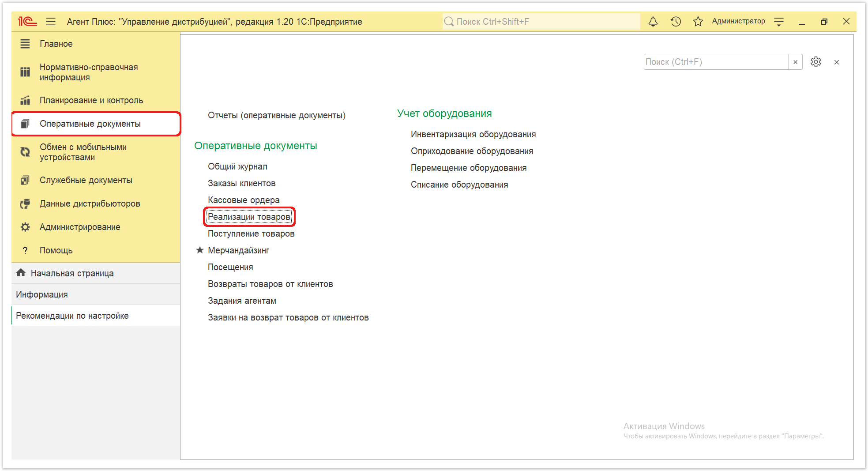Click Служебные документы icon

coord(25,180)
